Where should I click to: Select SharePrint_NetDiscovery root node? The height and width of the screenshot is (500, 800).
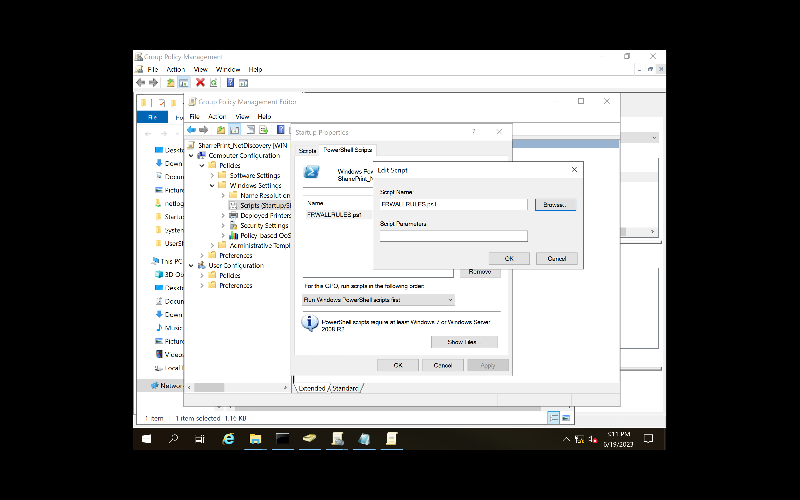243,145
